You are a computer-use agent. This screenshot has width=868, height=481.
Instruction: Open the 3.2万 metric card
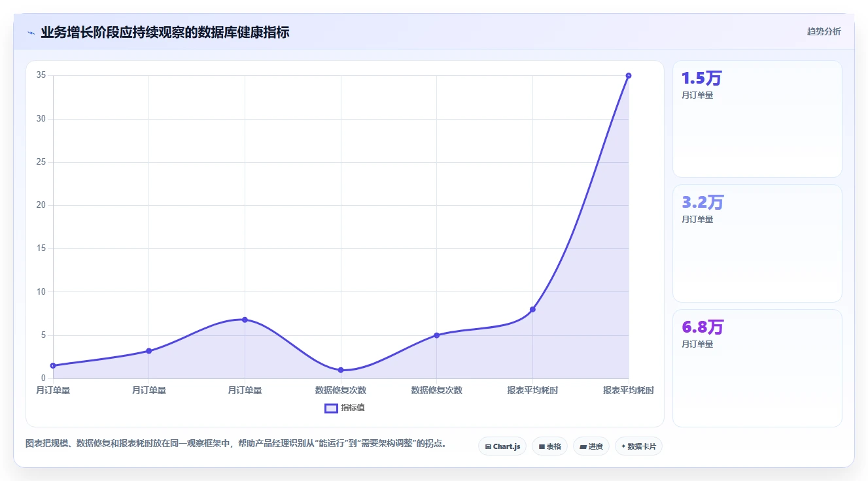click(757, 243)
